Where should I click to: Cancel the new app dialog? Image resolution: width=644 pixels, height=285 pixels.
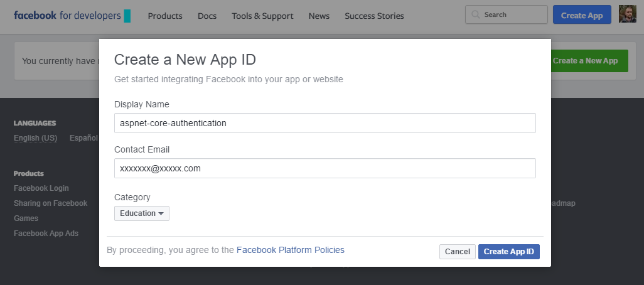point(457,252)
